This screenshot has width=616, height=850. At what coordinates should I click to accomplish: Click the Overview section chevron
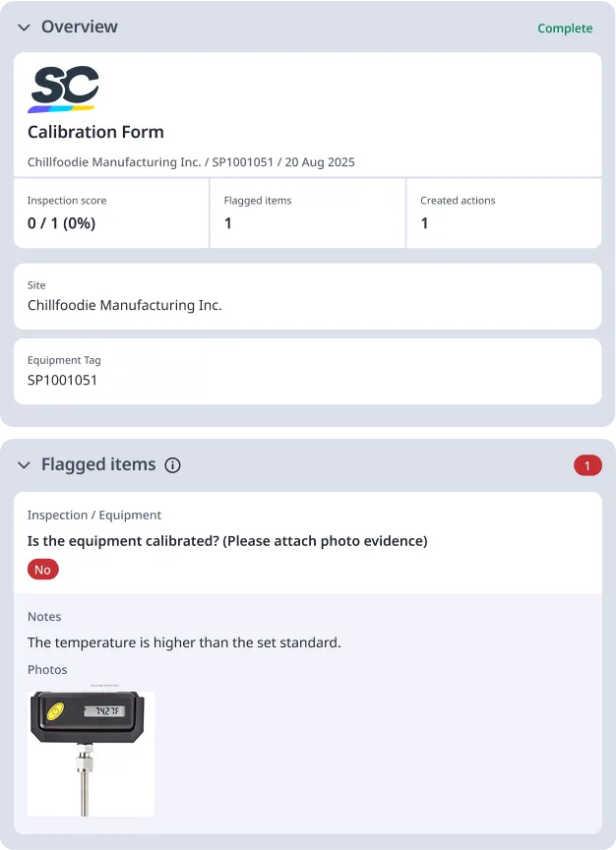click(24, 28)
